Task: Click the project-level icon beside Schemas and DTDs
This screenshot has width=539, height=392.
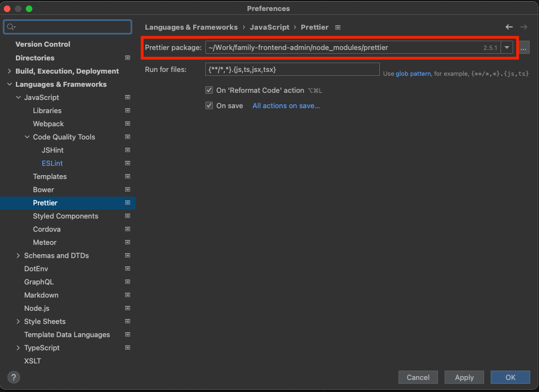Action: [x=127, y=255]
